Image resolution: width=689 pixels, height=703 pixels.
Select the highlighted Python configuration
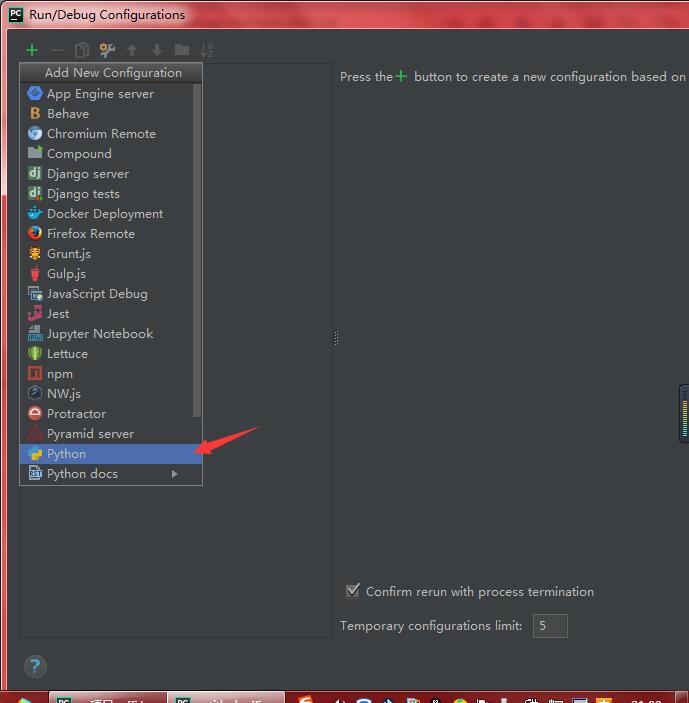click(111, 454)
